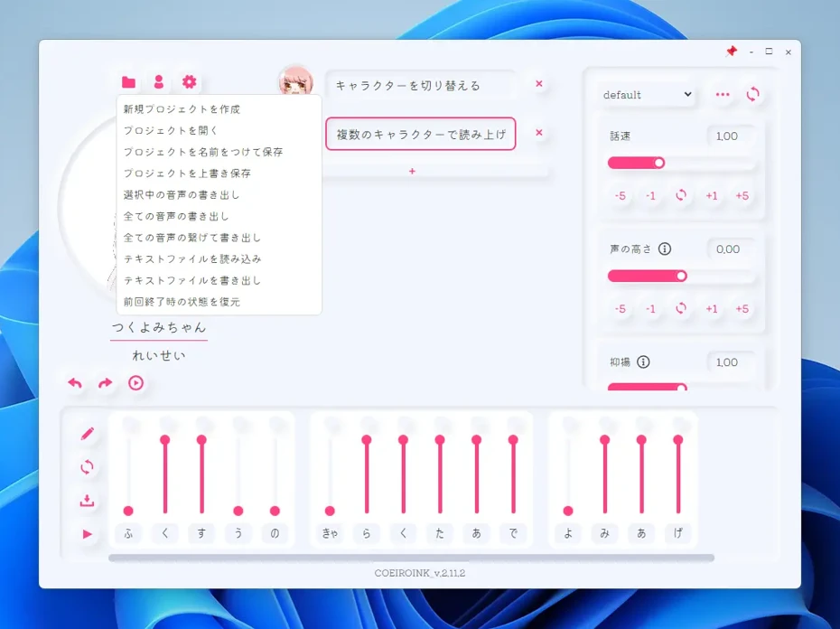Decrease 声の高さ with -1 button
Screen dimensions: 840x629
point(650,309)
